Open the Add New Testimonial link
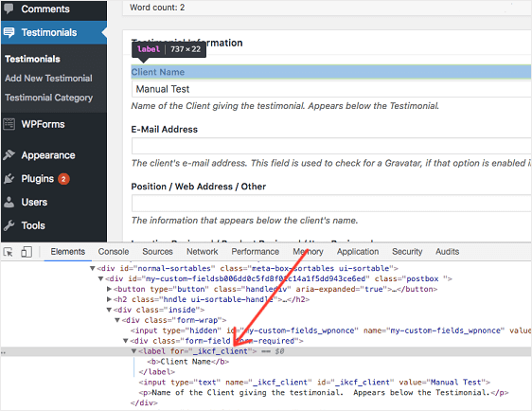The height and width of the screenshot is (411, 532). (48, 79)
